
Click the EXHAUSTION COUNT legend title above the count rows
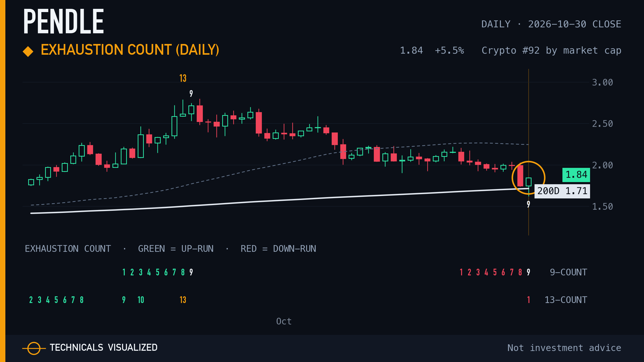point(68,249)
